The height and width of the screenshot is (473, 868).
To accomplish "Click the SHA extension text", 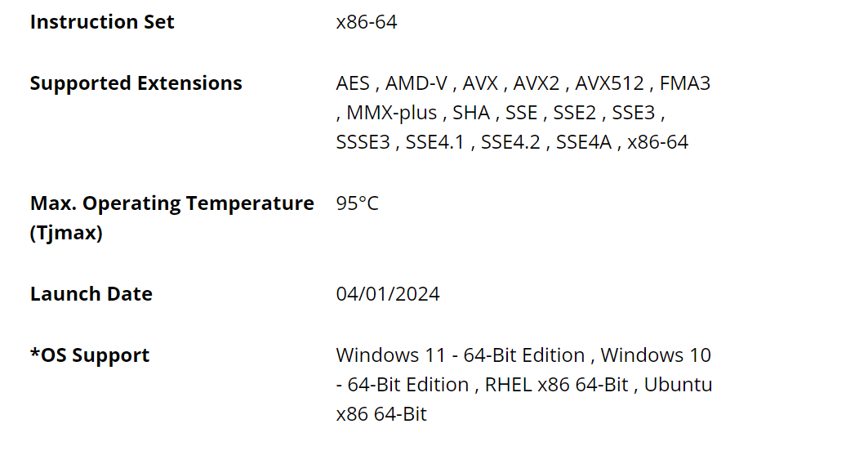I will pos(471,113).
